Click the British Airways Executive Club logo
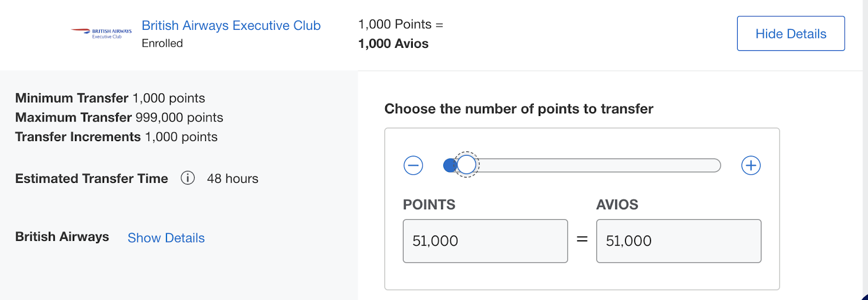Viewport: 868px width, 300px height. 101,33
